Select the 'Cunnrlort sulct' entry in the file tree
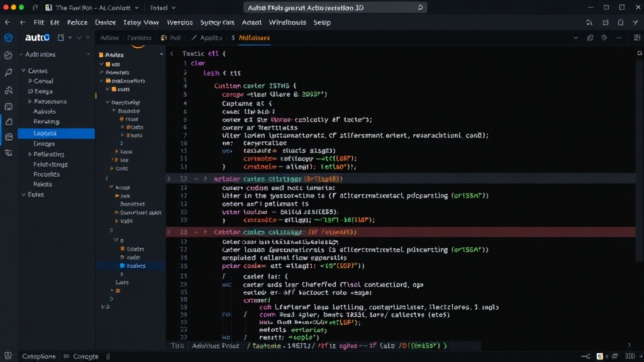The height and width of the screenshot is (362, 644). [140, 212]
